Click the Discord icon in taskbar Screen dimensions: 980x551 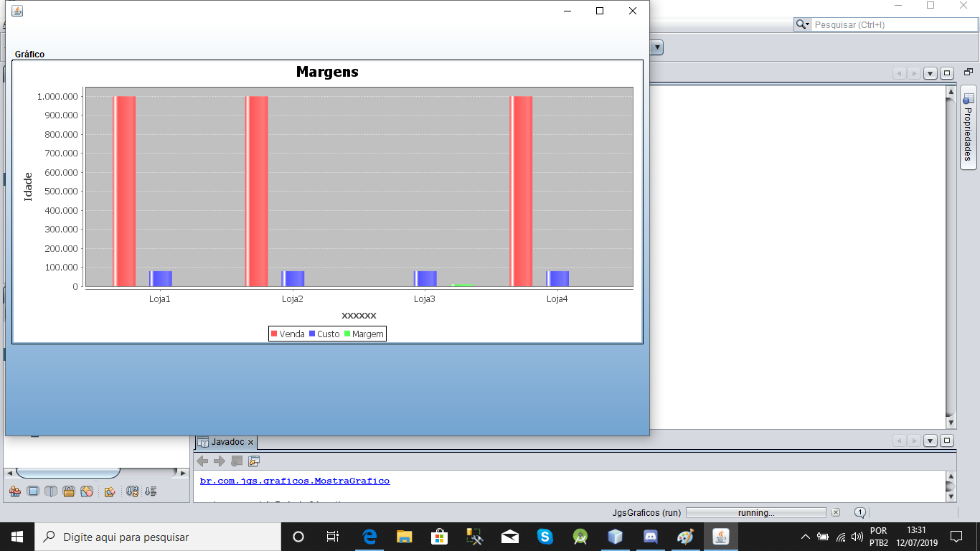(651, 537)
